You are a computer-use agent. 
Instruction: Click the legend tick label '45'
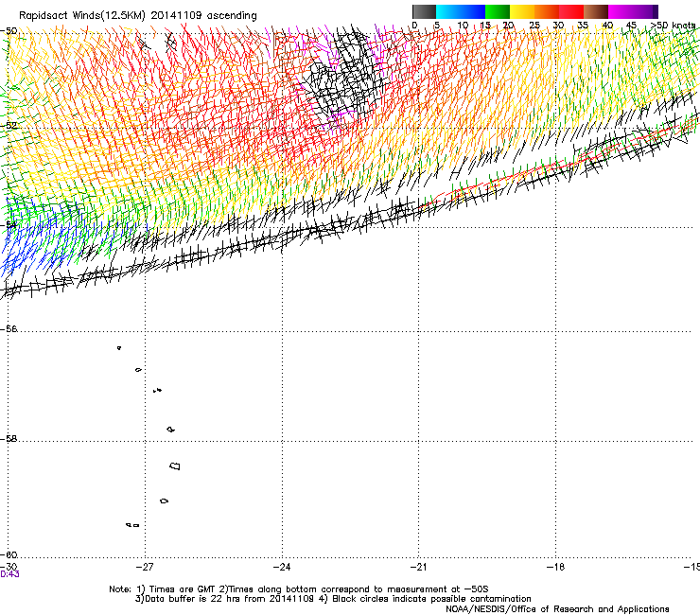point(631,25)
